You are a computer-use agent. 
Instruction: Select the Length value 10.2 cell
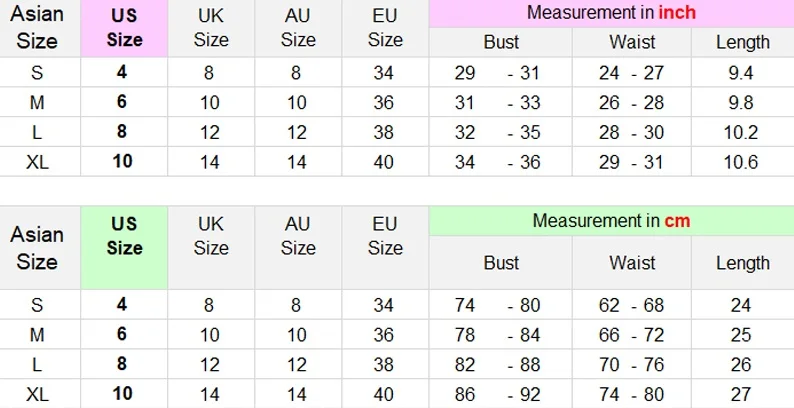742,132
